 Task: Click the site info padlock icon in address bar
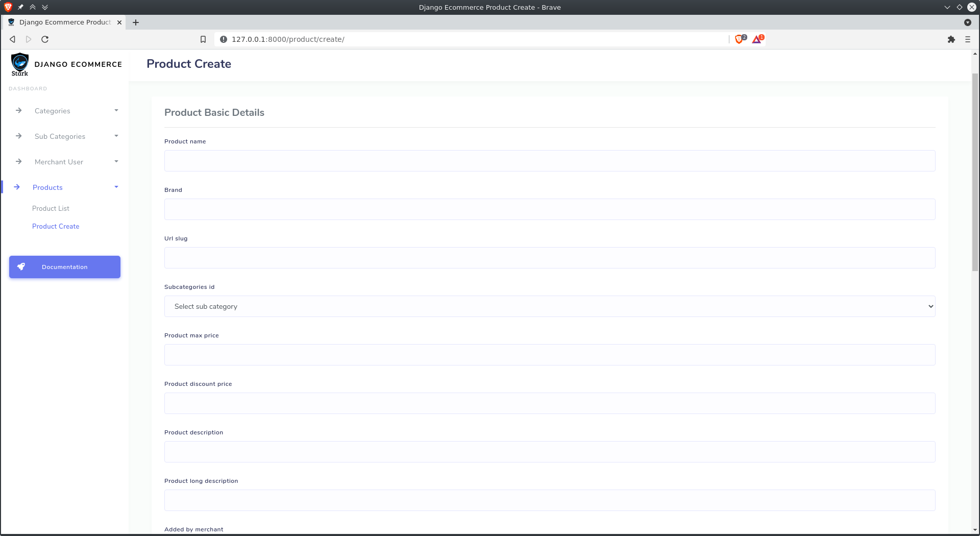223,39
